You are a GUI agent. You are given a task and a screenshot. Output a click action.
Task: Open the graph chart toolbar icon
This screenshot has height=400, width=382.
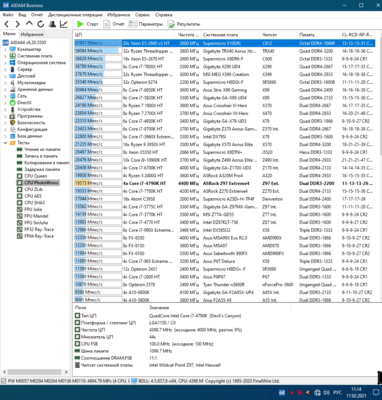point(63,24)
